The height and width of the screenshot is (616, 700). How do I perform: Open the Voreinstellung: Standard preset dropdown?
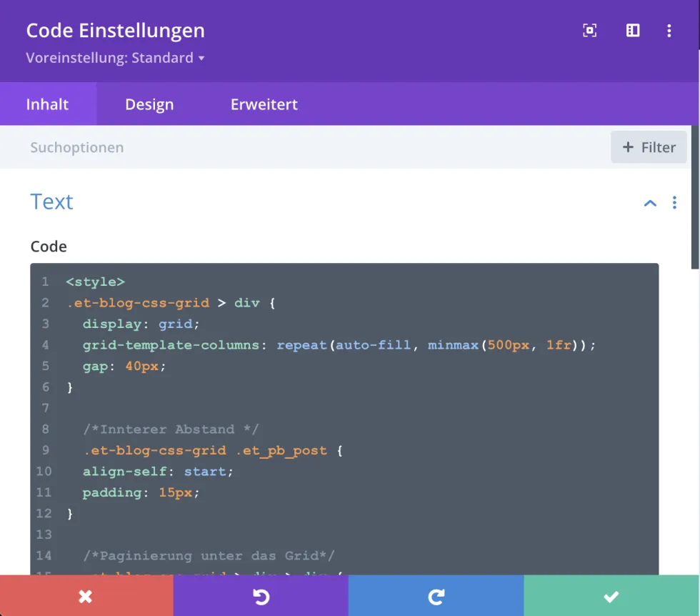[x=116, y=58]
